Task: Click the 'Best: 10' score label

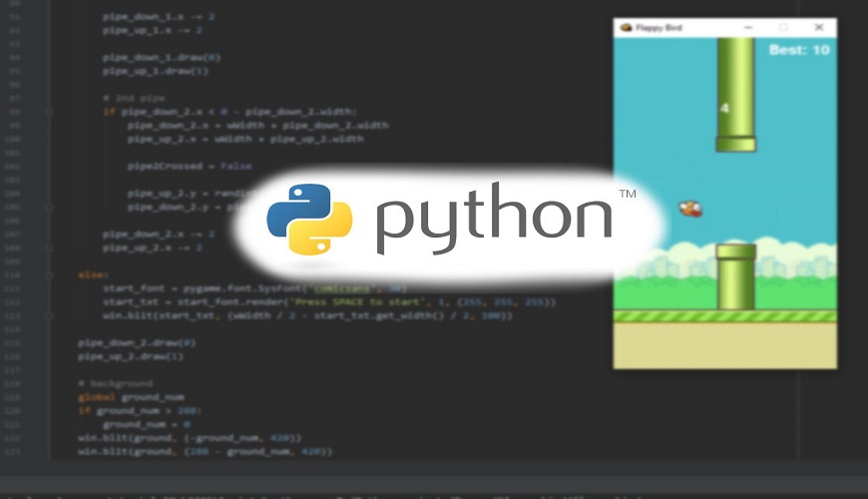Action: click(x=798, y=50)
